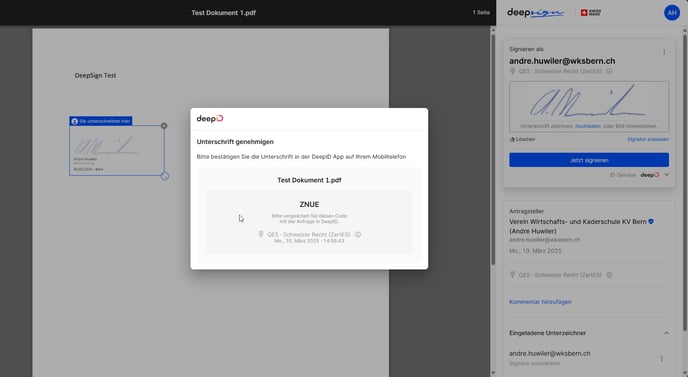Click the Unterschrift genehmigen heading
688x377 pixels.
pyautogui.click(x=235, y=142)
